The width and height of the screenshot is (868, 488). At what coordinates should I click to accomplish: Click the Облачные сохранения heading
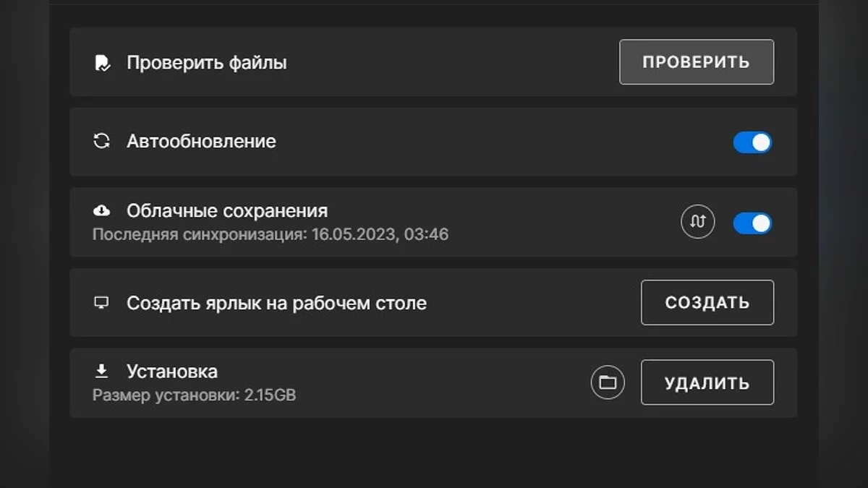coord(227,210)
